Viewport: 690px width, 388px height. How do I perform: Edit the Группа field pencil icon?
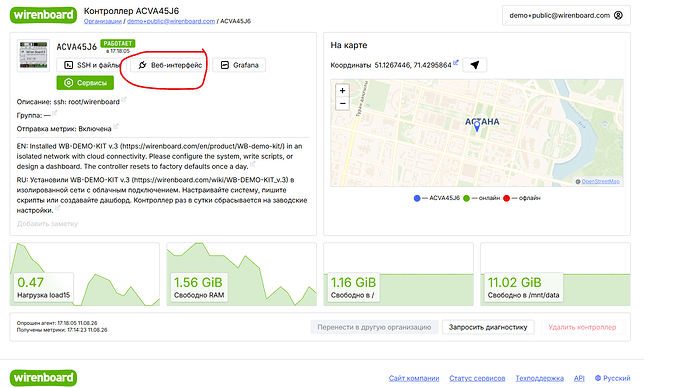55,113
